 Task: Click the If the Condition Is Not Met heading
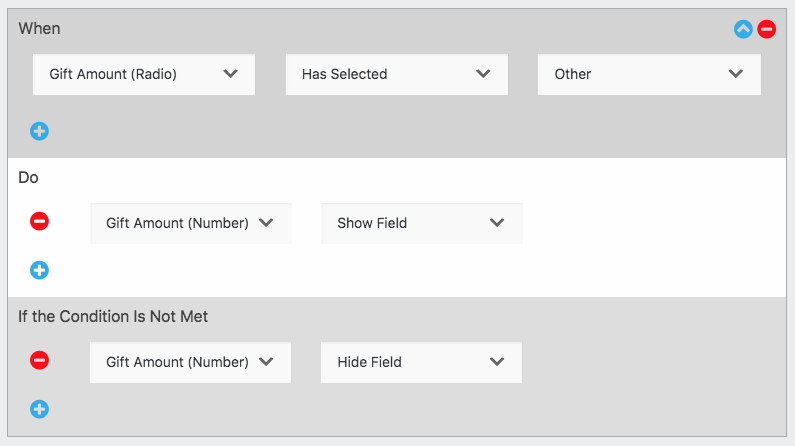(x=113, y=316)
